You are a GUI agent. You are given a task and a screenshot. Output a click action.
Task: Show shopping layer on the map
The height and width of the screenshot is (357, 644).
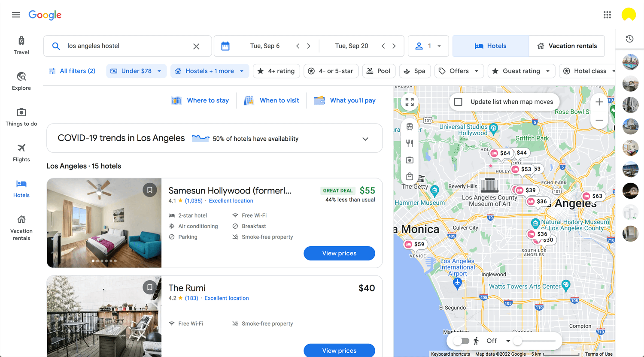pyautogui.click(x=410, y=176)
